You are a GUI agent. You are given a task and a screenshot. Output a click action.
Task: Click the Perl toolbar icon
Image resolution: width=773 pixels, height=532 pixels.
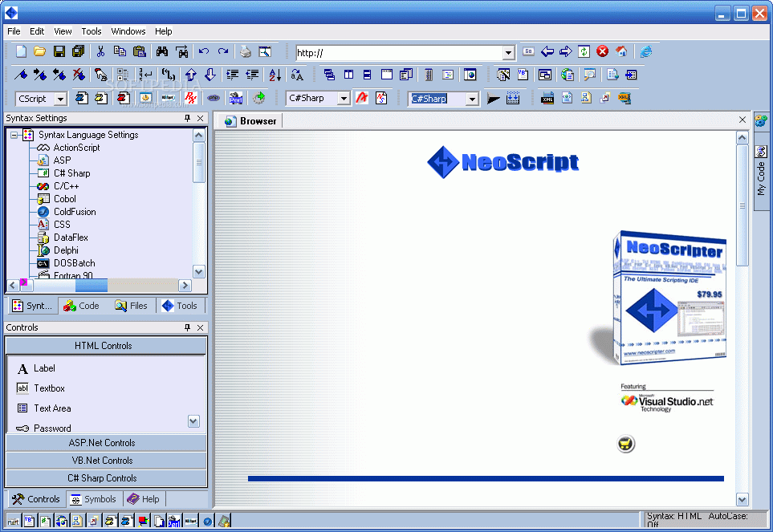[236, 99]
